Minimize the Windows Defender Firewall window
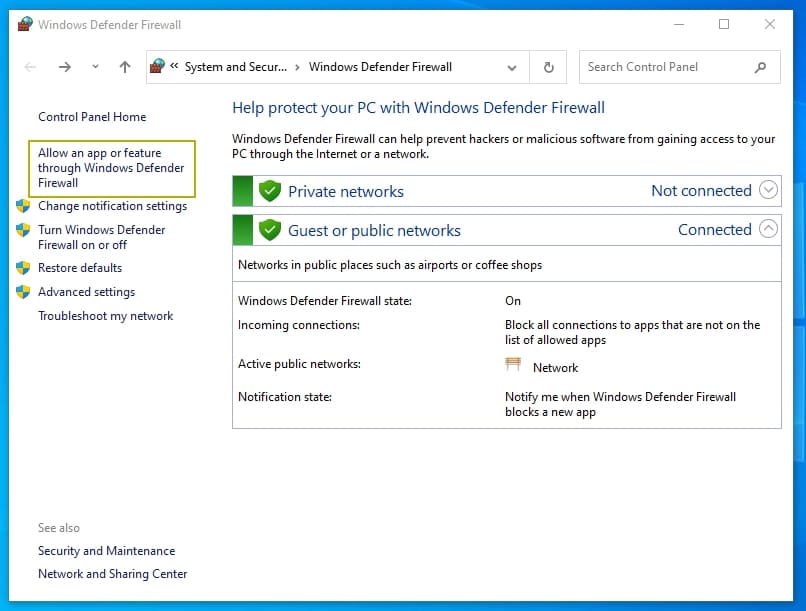 pos(679,24)
